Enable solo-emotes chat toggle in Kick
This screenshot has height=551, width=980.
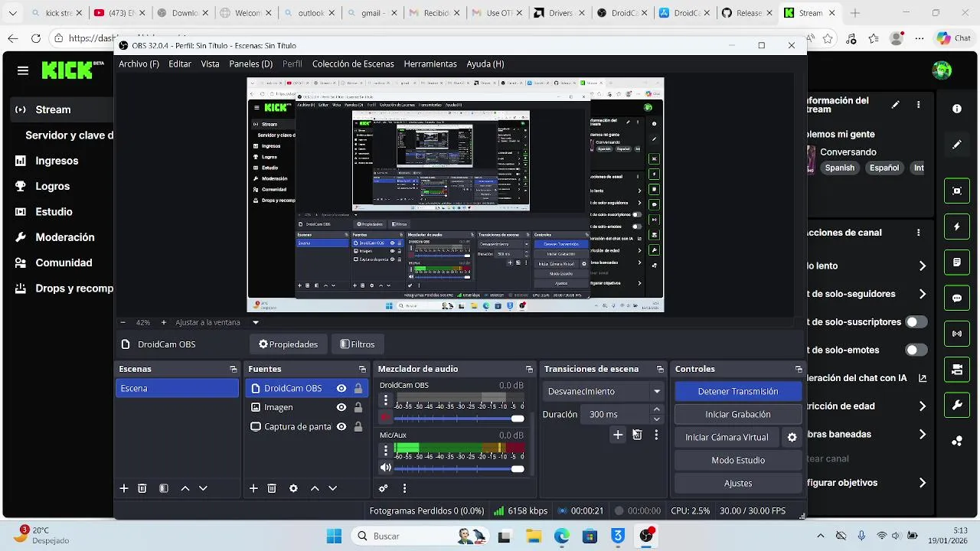pos(916,350)
